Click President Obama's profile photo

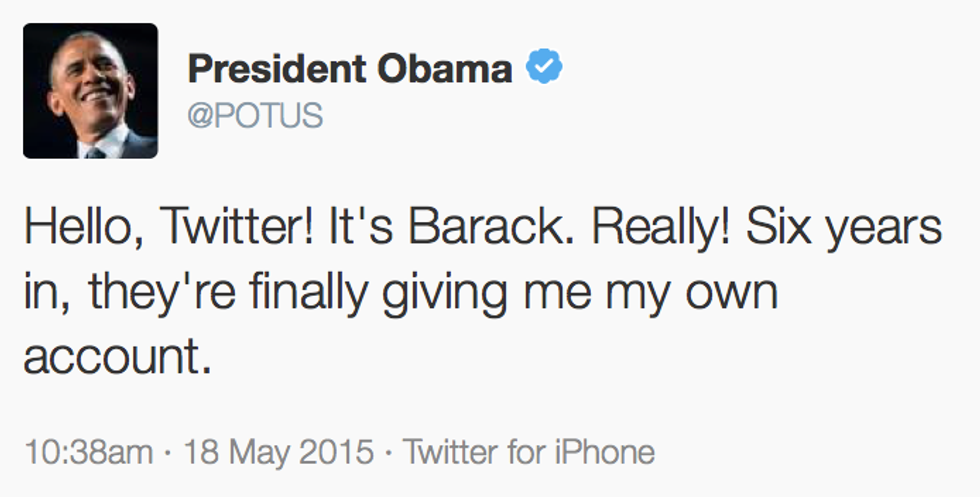tap(90, 91)
